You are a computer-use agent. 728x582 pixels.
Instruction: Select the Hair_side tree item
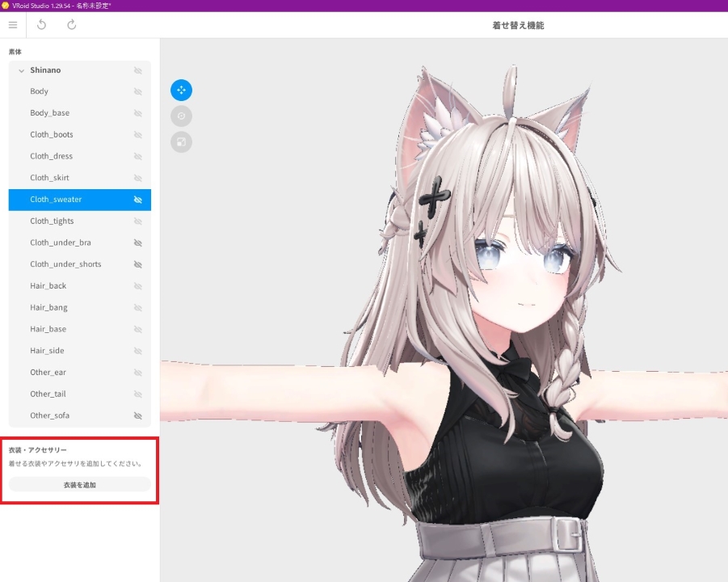tap(80, 351)
